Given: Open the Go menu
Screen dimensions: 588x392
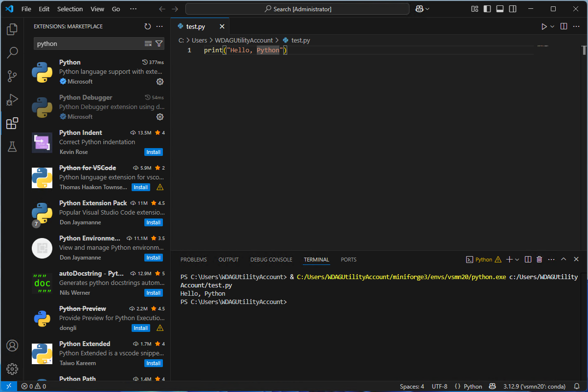Looking at the screenshot, I should pyautogui.click(x=116, y=9).
